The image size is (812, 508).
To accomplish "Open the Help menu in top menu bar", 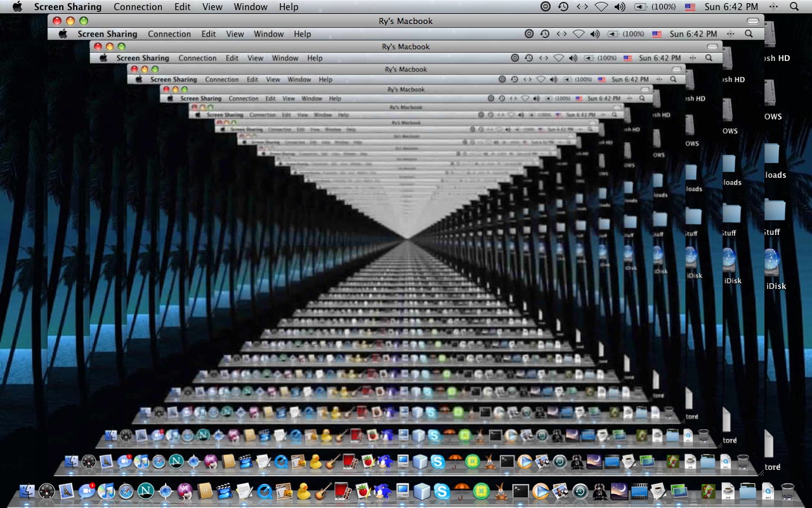I will 289,7.
